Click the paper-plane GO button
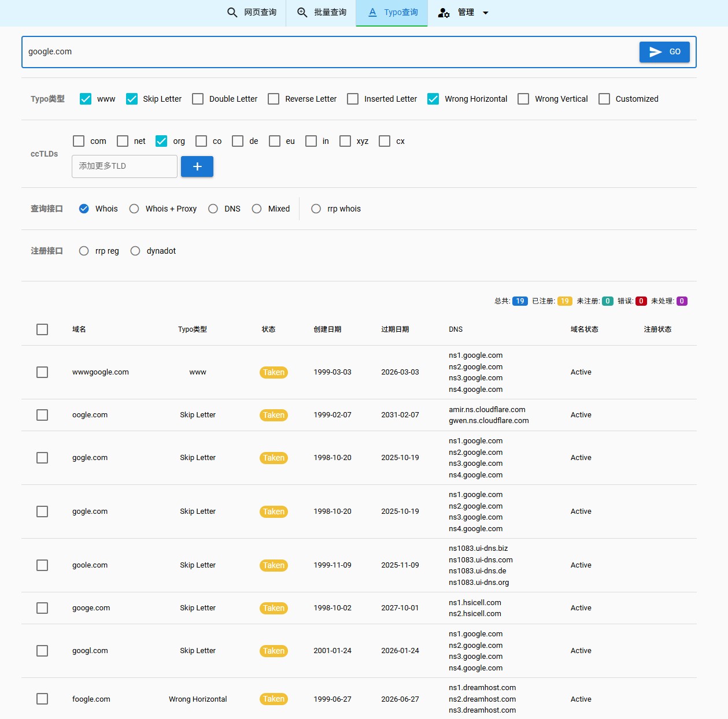Screen dimensions: 728x719 (x=664, y=52)
